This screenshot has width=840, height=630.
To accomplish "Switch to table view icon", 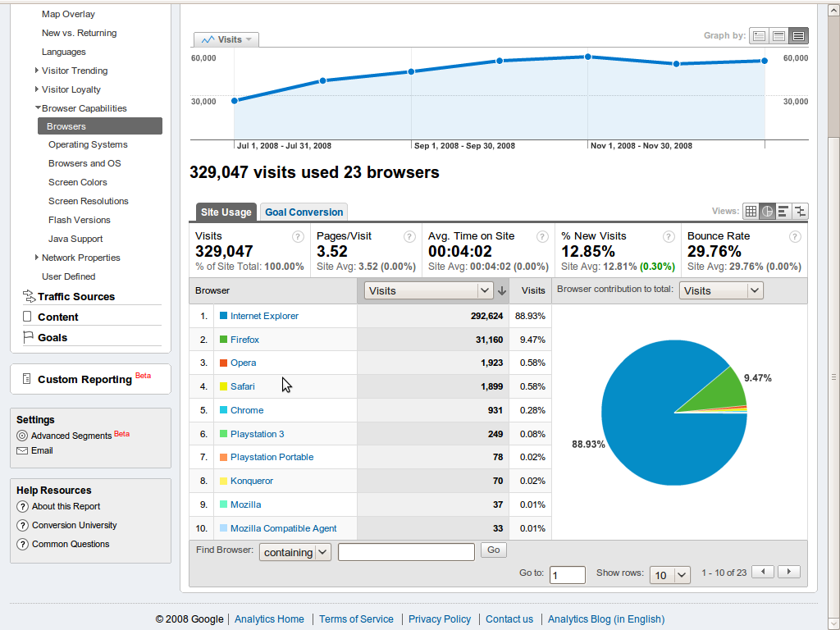I will point(751,211).
